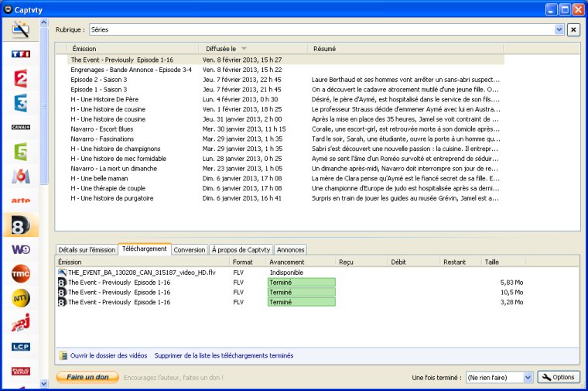This screenshot has width=588, height=391.
Task: Select the France 2 channel icon
Action: point(21,79)
